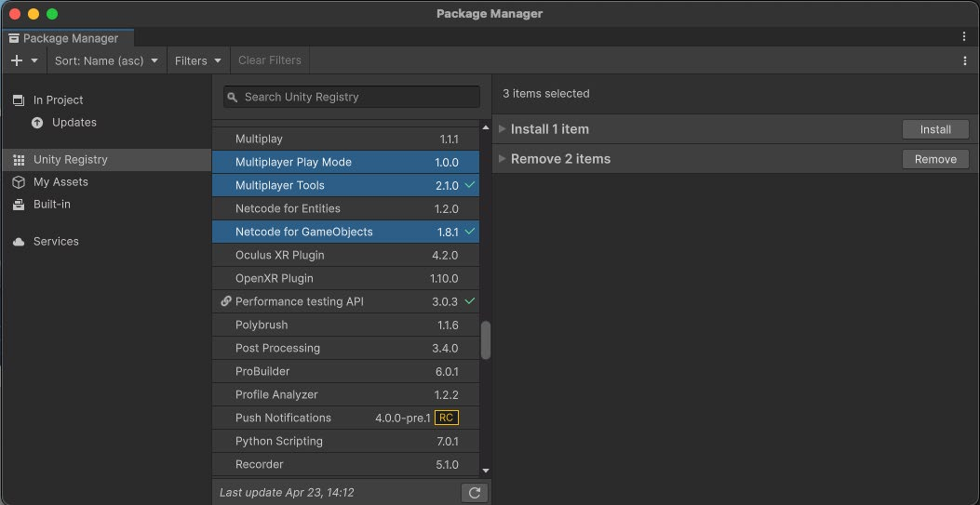Select the Polybrush package
Viewport: 980px width, 505px height.
(x=345, y=326)
